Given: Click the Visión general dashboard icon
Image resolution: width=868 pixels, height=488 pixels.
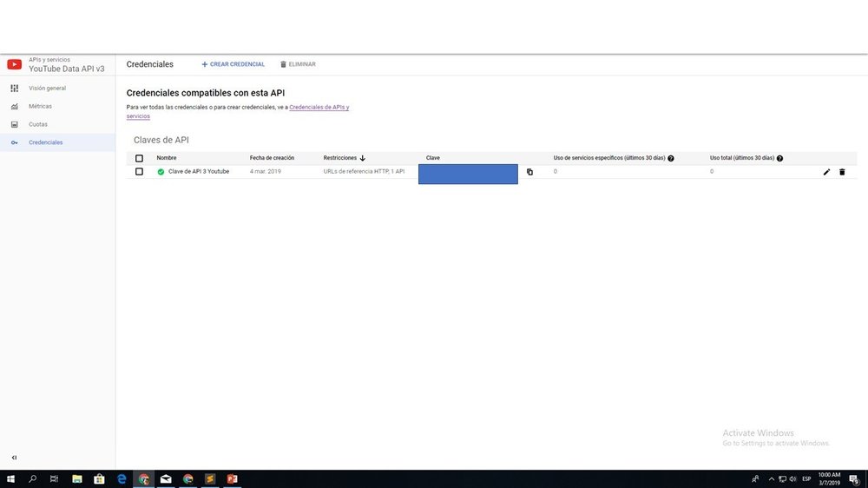Looking at the screenshot, I should point(15,88).
